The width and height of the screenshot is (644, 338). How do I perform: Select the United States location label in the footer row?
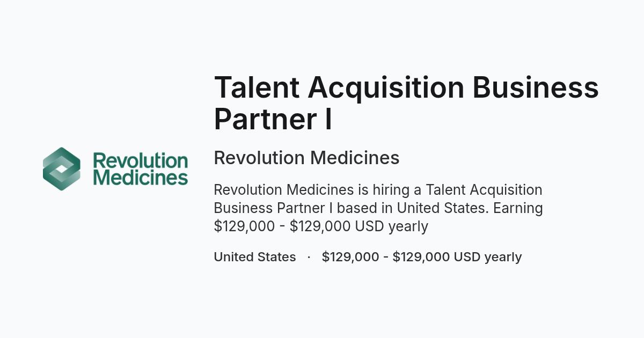tap(255, 257)
